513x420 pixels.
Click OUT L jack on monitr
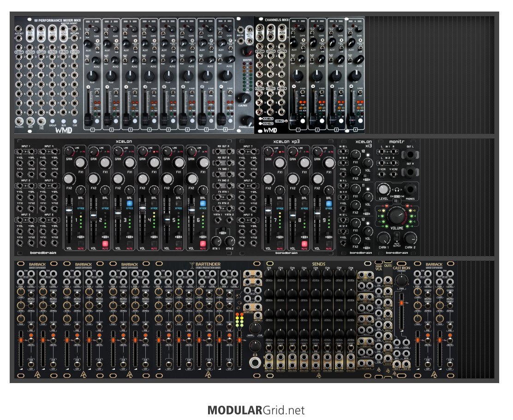(x=410, y=155)
